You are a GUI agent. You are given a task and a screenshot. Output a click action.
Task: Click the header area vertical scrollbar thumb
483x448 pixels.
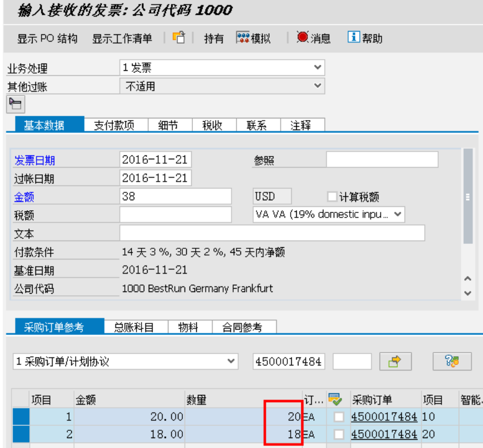point(468,196)
